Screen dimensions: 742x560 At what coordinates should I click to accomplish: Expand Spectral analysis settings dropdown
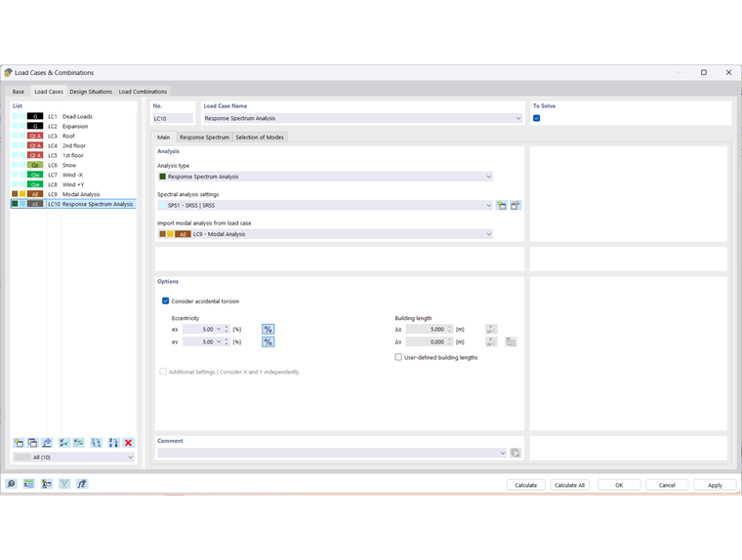[x=489, y=205]
